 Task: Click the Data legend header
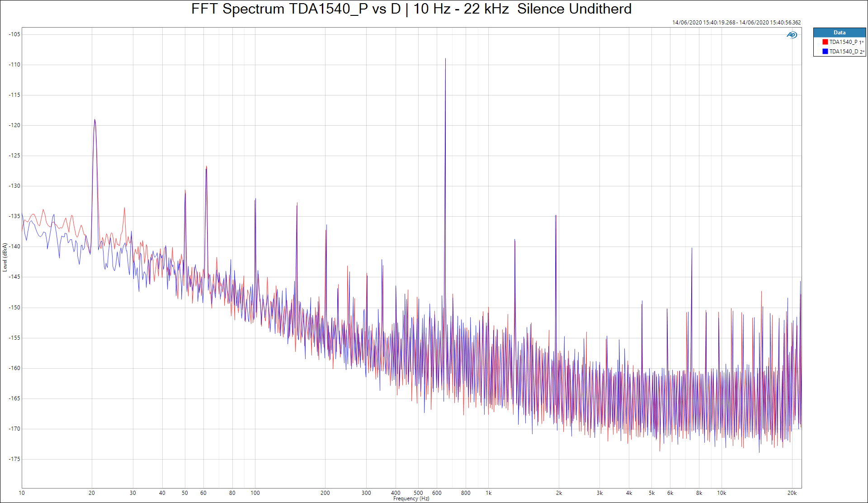[839, 33]
